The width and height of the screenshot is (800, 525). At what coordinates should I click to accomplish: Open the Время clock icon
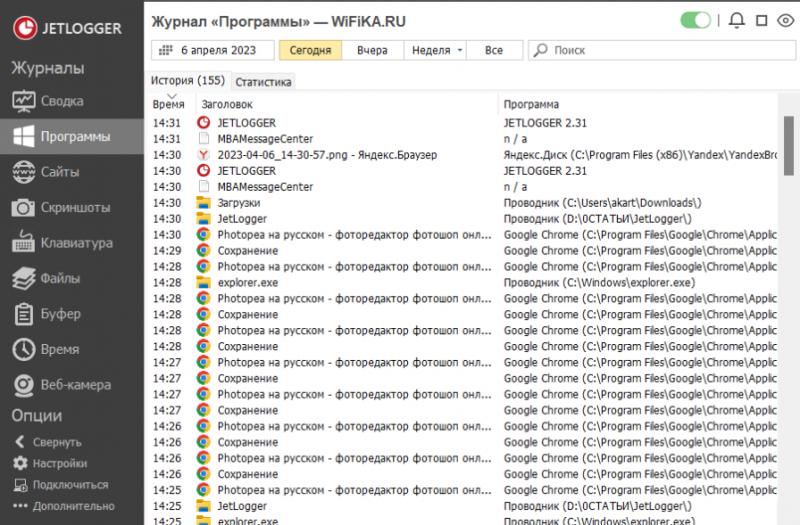click(23, 349)
